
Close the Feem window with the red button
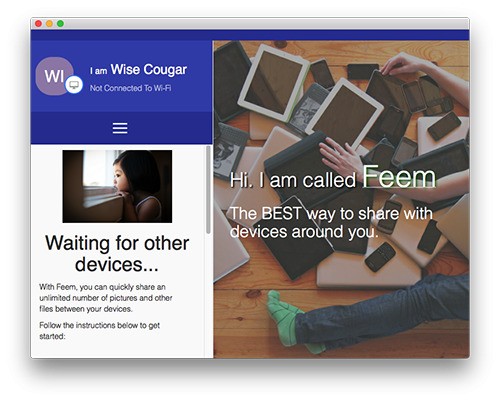tap(38, 23)
